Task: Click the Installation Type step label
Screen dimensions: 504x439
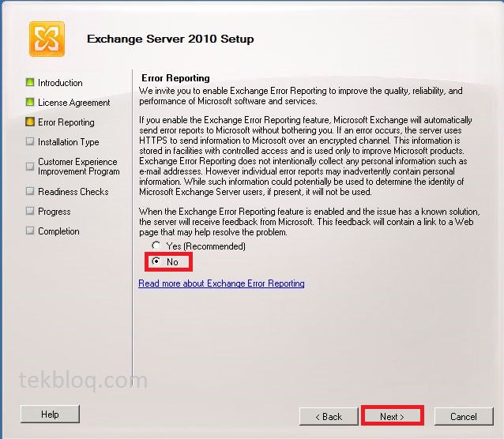Action: pyautogui.click(x=69, y=142)
